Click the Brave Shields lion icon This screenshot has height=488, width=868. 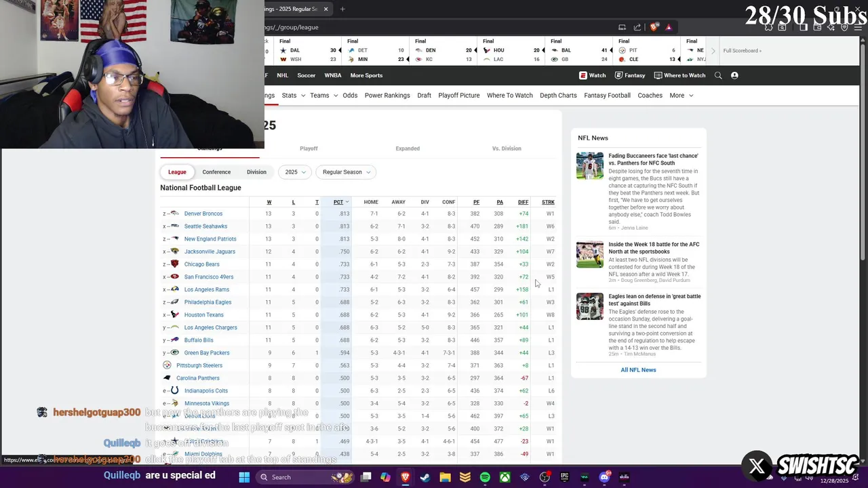point(654,27)
